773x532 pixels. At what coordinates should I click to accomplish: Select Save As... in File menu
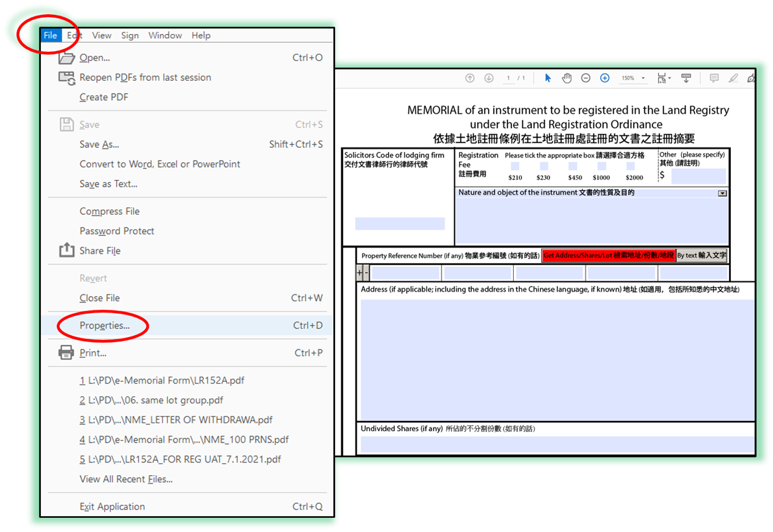click(x=99, y=145)
